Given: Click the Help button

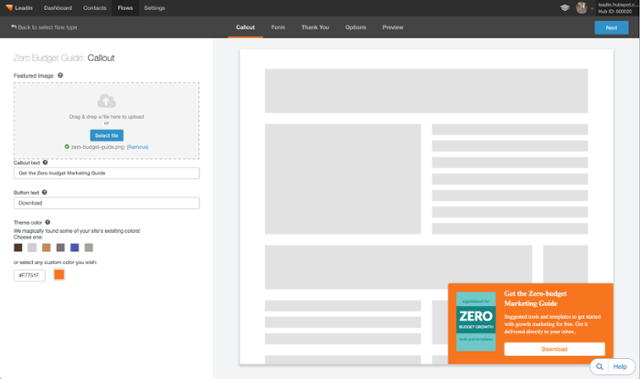Looking at the screenshot, I should coord(620,367).
